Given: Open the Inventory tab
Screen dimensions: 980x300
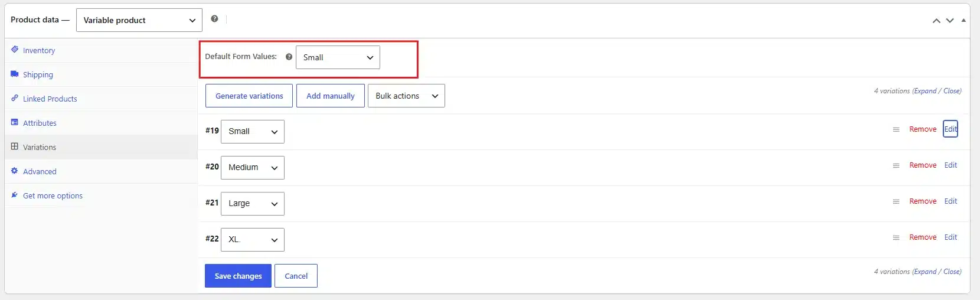Looking at the screenshot, I should (101, 50).
